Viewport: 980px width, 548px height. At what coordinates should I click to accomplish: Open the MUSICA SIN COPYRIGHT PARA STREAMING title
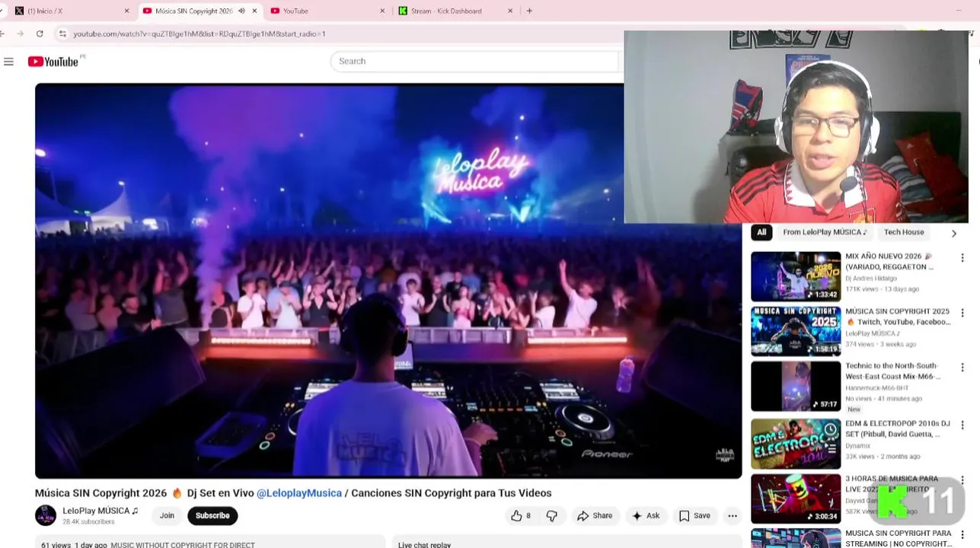[x=899, y=538]
